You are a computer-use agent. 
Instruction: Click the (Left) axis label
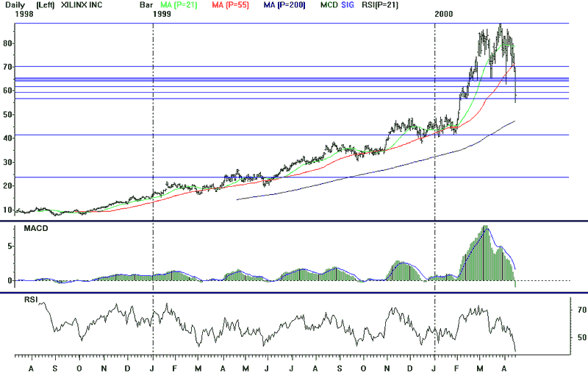[45, 5]
